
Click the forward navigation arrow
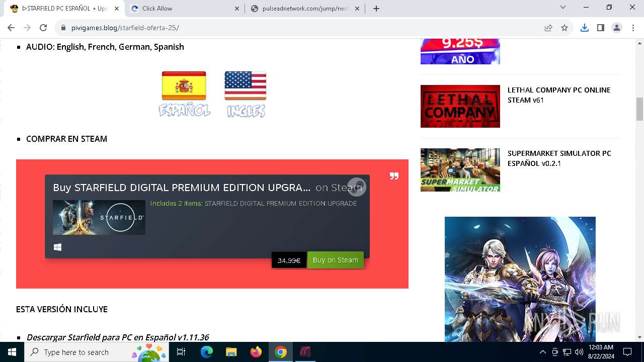27,28
